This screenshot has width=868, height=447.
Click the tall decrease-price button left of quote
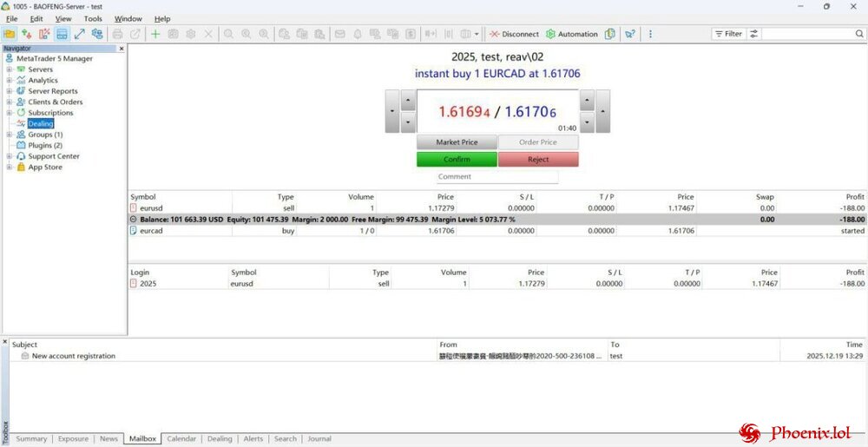pyautogui.click(x=392, y=111)
